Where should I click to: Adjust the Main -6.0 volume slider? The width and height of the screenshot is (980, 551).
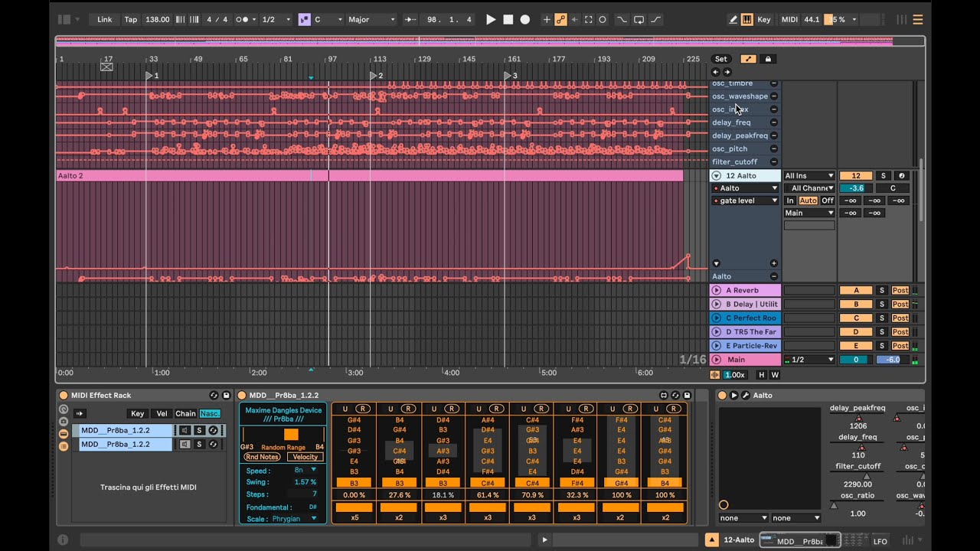point(892,360)
